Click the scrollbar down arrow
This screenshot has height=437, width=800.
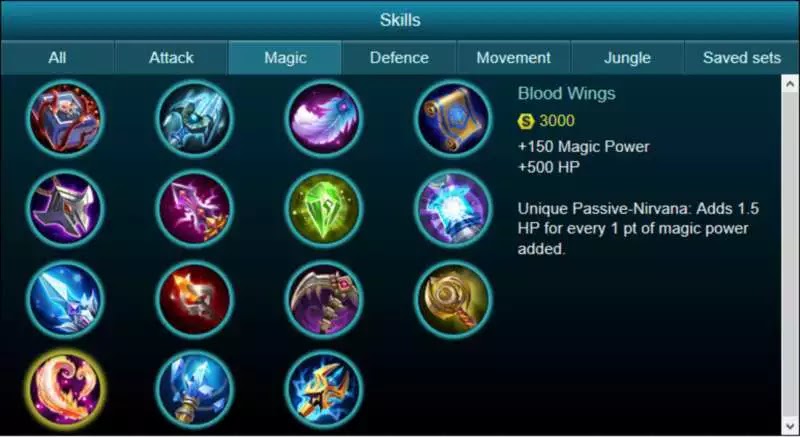click(x=790, y=426)
